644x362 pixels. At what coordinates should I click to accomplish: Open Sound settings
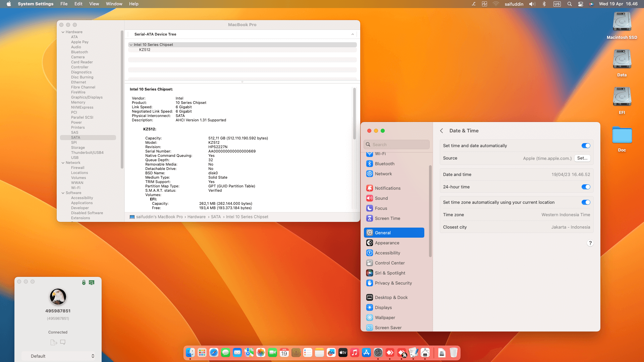pos(381,198)
